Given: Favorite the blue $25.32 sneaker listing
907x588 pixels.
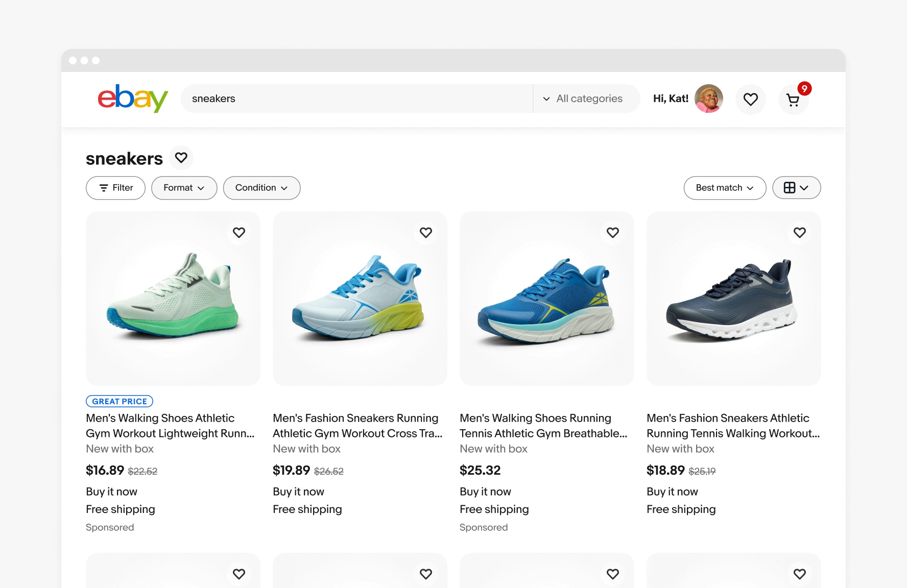Looking at the screenshot, I should coord(612,233).
